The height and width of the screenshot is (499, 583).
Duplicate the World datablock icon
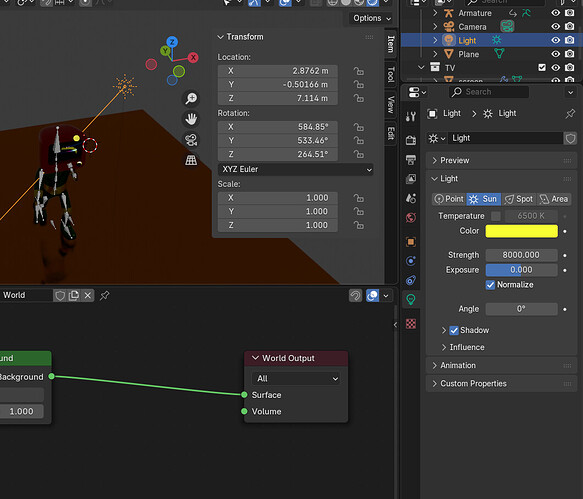click(74, 296)
